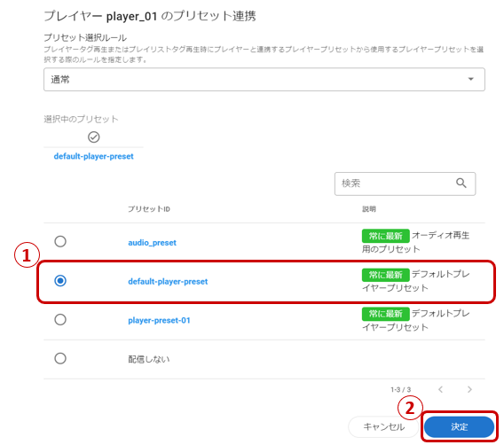Select the audio_preset radio button

click(x=60, y=241)
